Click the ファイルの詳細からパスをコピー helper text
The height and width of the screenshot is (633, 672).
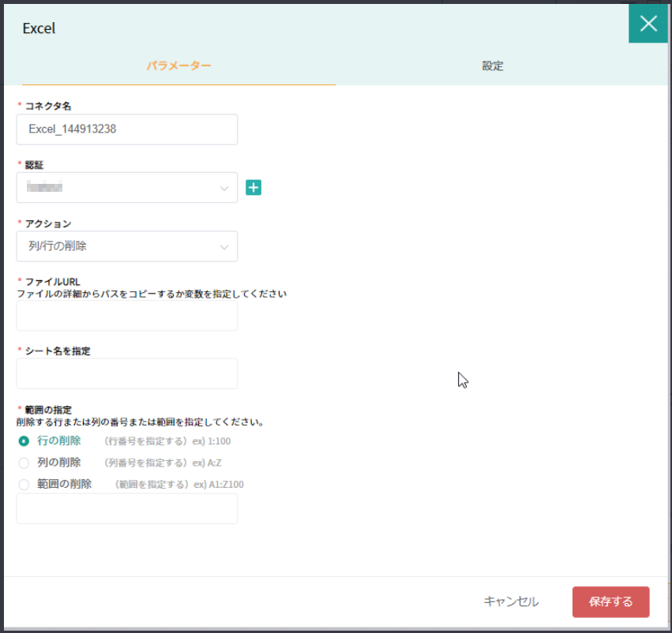click(152, 294)
